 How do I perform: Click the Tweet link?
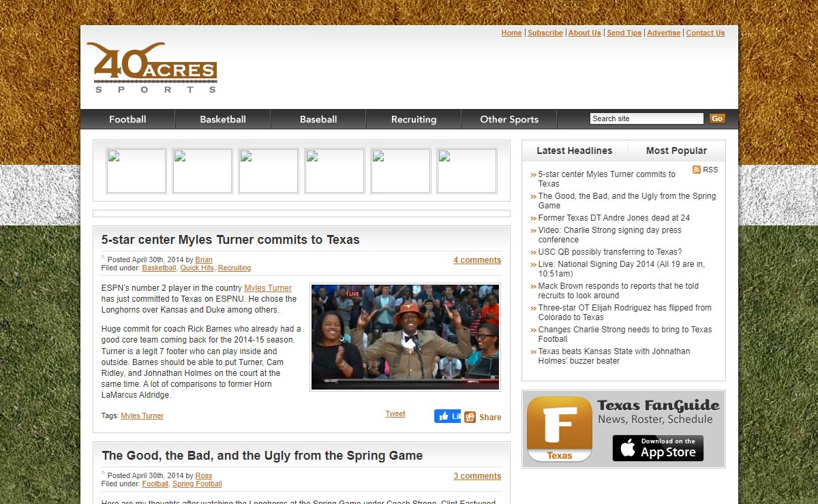coord(395,413)
